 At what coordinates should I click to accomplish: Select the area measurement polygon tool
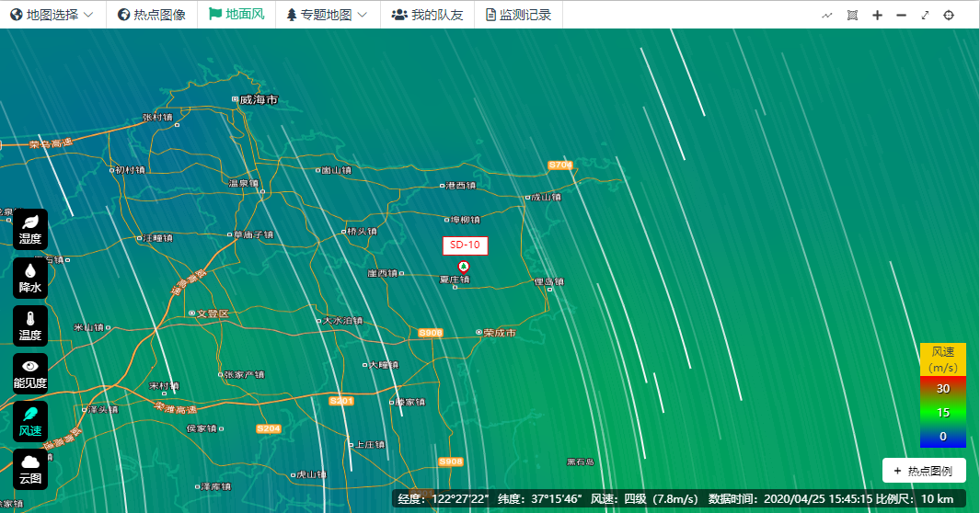tap(852, 15)
